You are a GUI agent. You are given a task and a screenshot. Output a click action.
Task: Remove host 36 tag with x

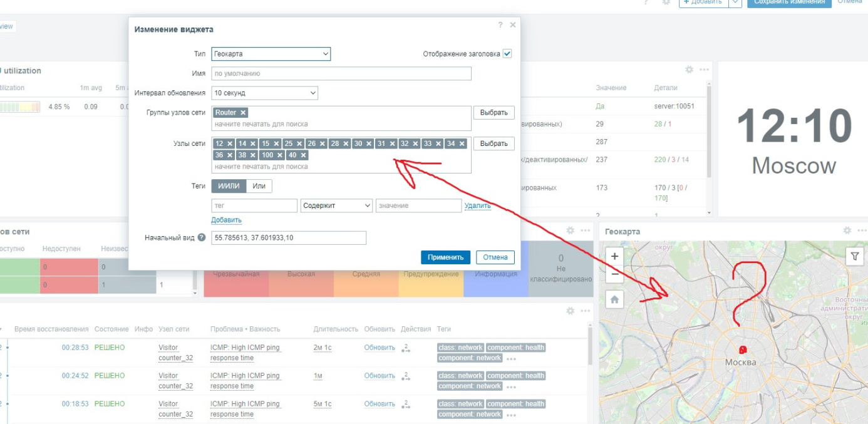point(230,155)
